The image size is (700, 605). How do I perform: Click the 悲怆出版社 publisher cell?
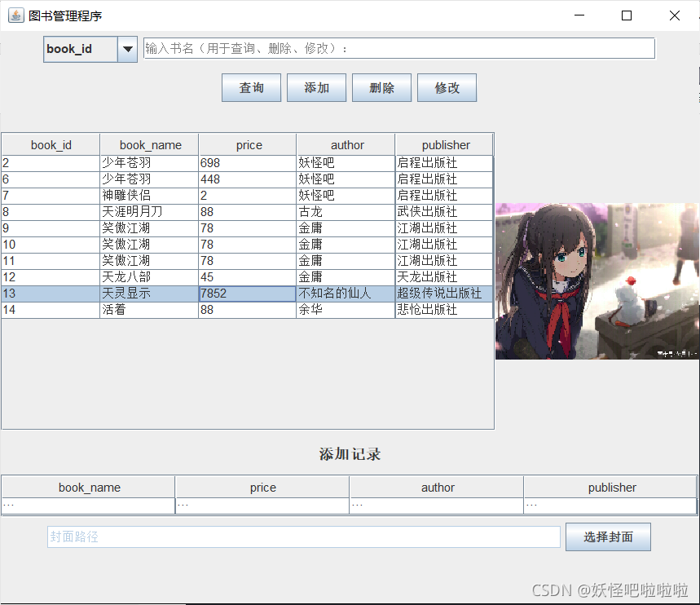point(444,310)
